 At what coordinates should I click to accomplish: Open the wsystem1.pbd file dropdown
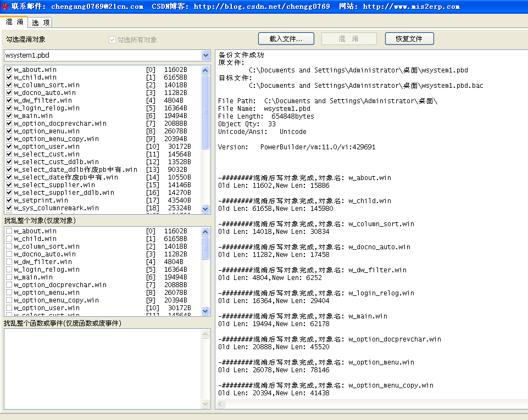point(205,55)
